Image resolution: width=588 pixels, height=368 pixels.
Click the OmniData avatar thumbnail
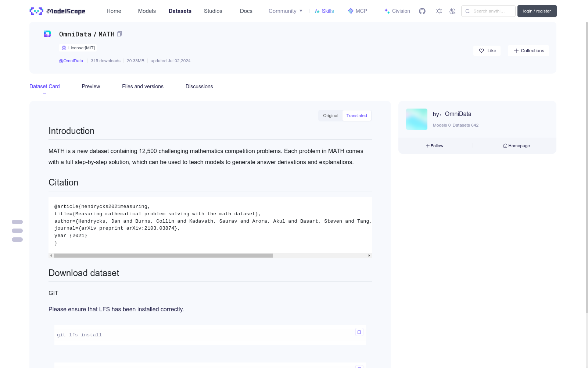417,119
